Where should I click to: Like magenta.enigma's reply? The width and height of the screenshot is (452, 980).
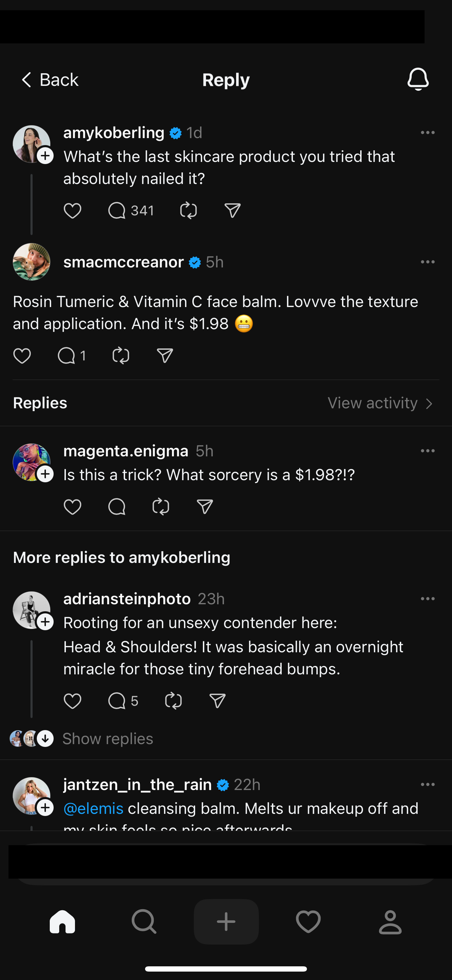(x=72, y=506)
